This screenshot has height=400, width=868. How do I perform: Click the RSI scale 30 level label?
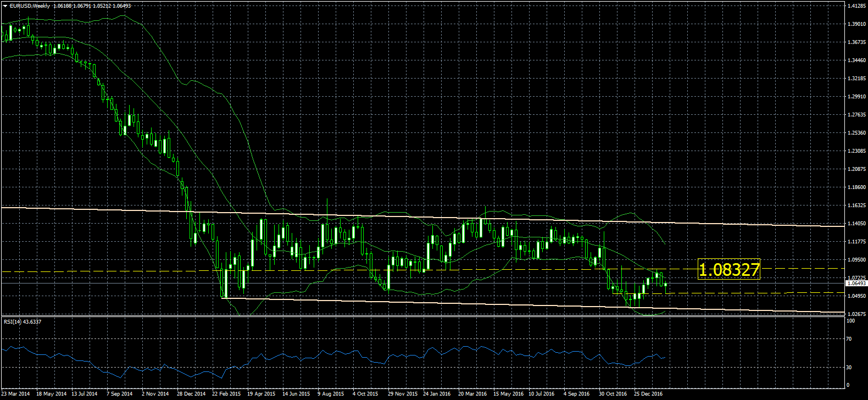pyautogui.click(x=849, y=368)
